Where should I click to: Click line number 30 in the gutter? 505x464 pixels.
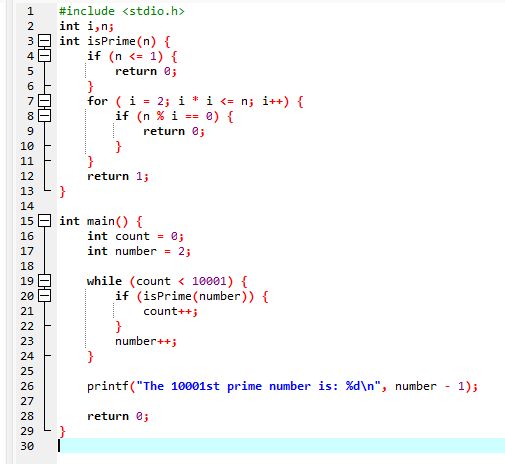click(27, 446)
